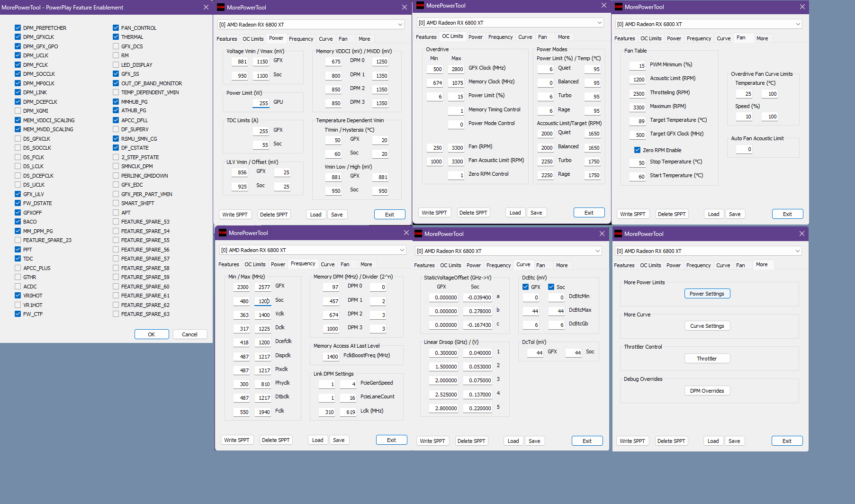This screenshot has height=504, width=855.
Task: Select the OC Limits tab in the More Power Limits window
Action: pyautogui.click(x=650, y=265)
